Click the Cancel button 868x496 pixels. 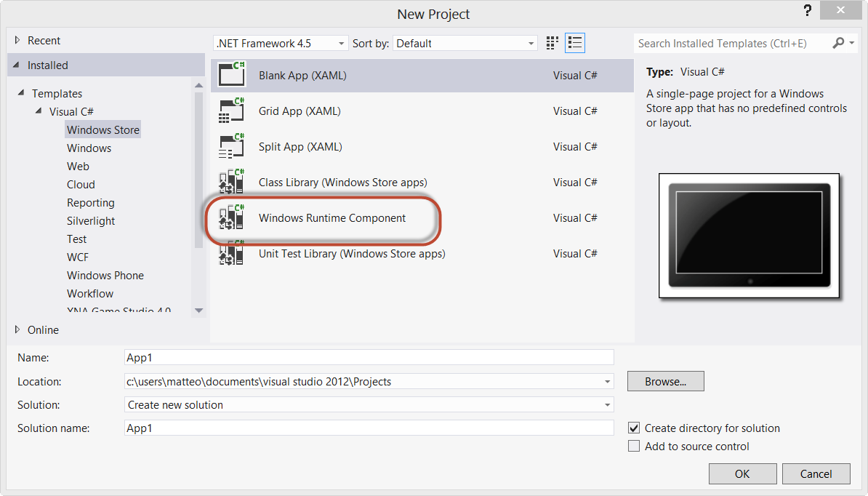click(816, 474)
